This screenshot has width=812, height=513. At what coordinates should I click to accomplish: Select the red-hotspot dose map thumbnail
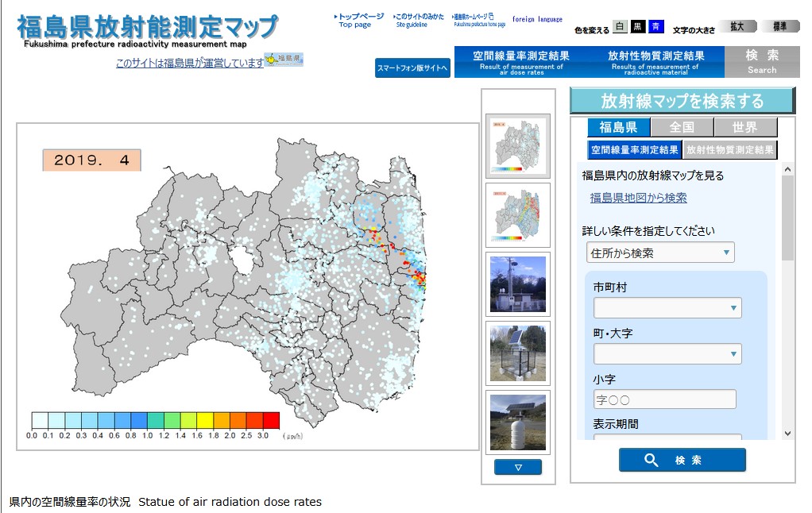517,215
